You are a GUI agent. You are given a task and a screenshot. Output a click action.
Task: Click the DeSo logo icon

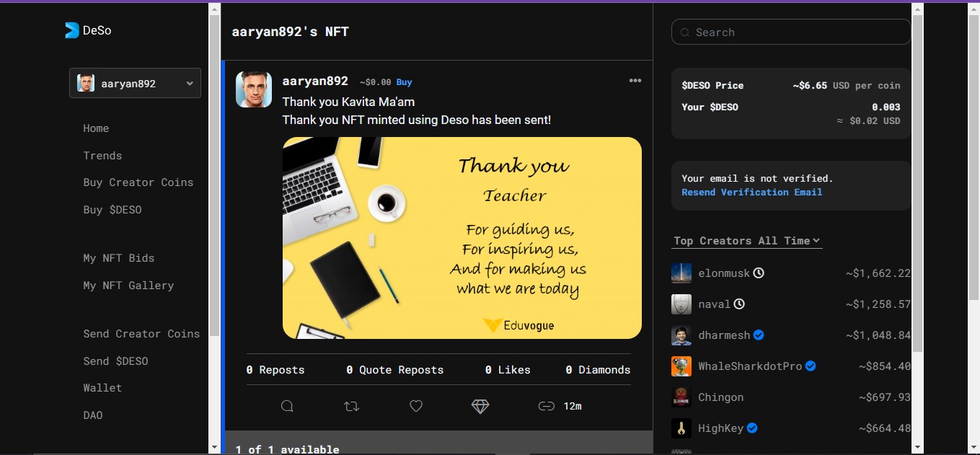pos(71,30)
